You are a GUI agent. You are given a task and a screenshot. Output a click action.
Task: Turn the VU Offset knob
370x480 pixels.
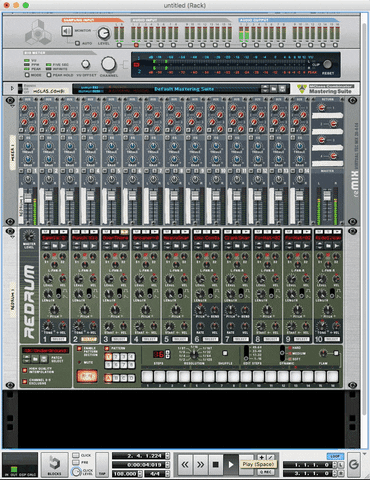tap(86, 64)
